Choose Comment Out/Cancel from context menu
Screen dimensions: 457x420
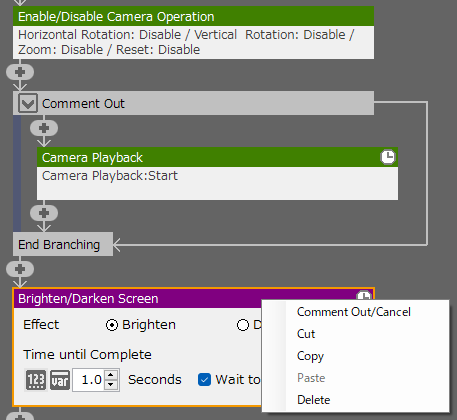point(356,312)
